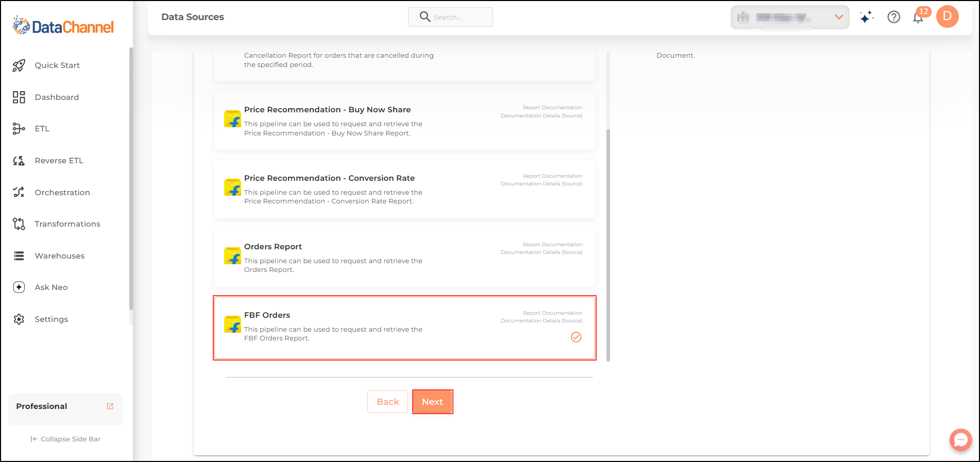Select the Orders Report pipeline
Image resolution: width=980 pixels, height=462 pixels.
pyautogui.click(x=404, y=258)
